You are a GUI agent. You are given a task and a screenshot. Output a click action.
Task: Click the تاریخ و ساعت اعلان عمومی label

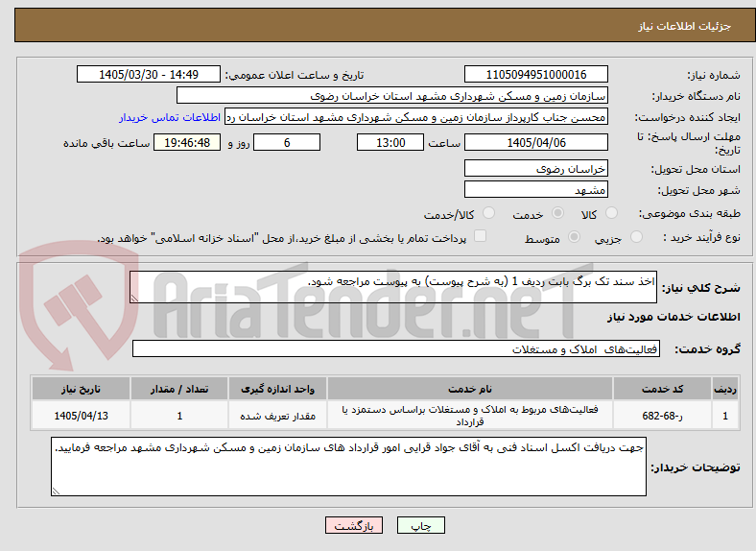pos(295,75)
